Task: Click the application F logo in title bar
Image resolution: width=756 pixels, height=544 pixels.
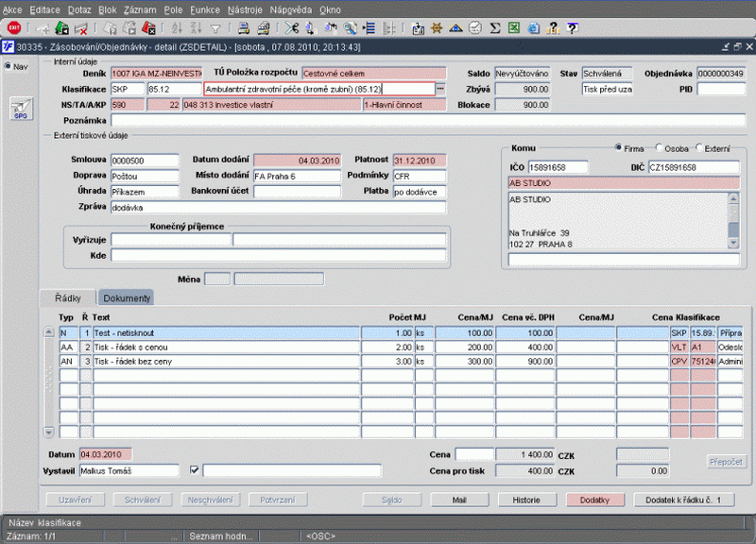Action: coord(8,46)
